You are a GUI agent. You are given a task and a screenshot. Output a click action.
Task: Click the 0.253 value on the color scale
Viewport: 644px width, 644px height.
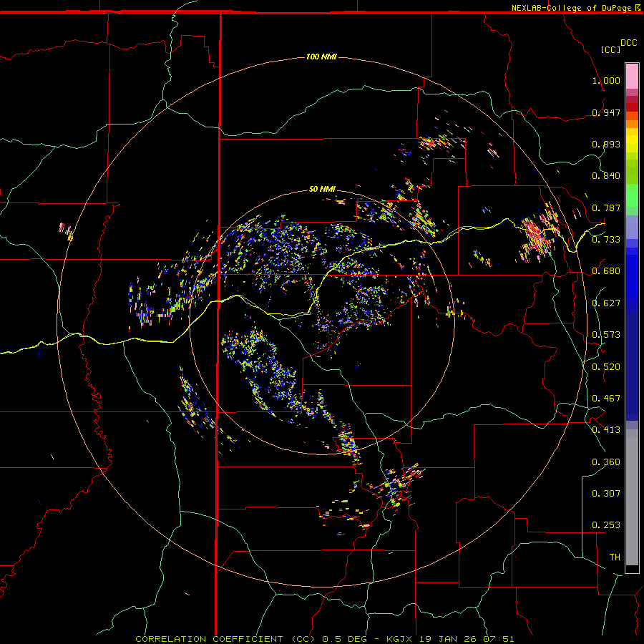[606, 525]
